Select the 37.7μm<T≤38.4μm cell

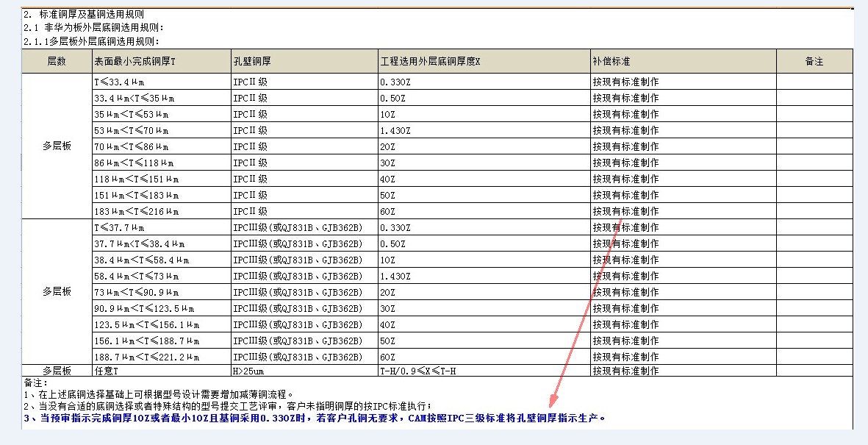pyautogui.click(x=162, y=243)
